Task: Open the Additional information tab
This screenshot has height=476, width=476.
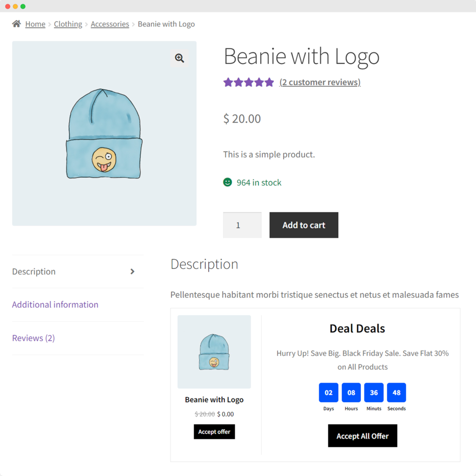Action: (55, 304)
